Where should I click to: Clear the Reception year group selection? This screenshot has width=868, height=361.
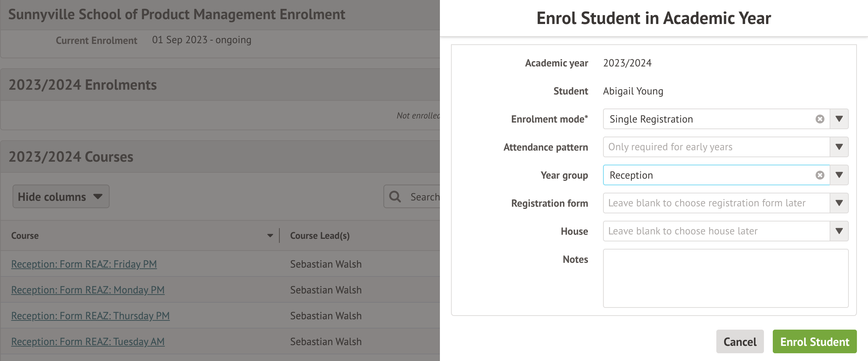click(820, 175)
